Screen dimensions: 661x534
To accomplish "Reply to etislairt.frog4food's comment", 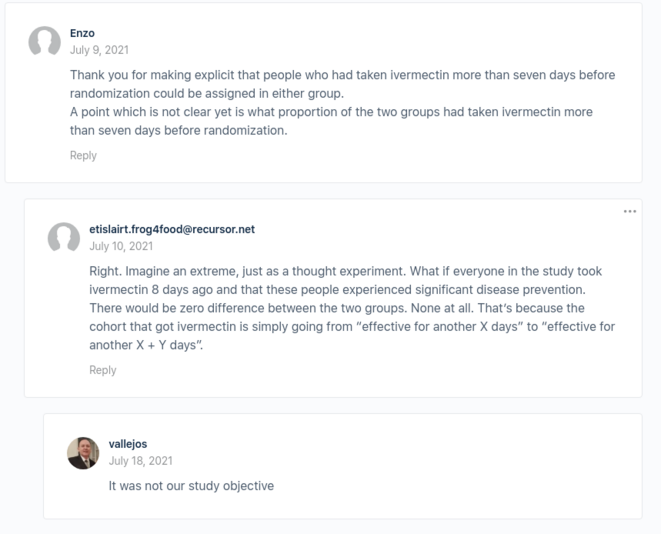I will click(103, 370).
